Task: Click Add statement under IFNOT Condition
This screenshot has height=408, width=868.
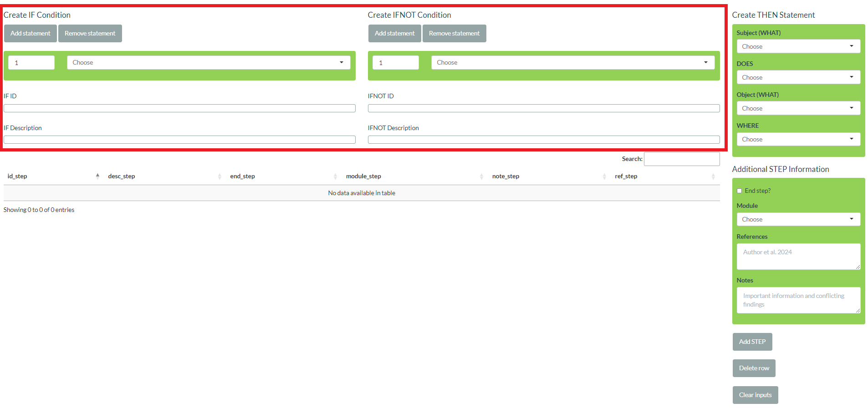Action: coord(394,34)
